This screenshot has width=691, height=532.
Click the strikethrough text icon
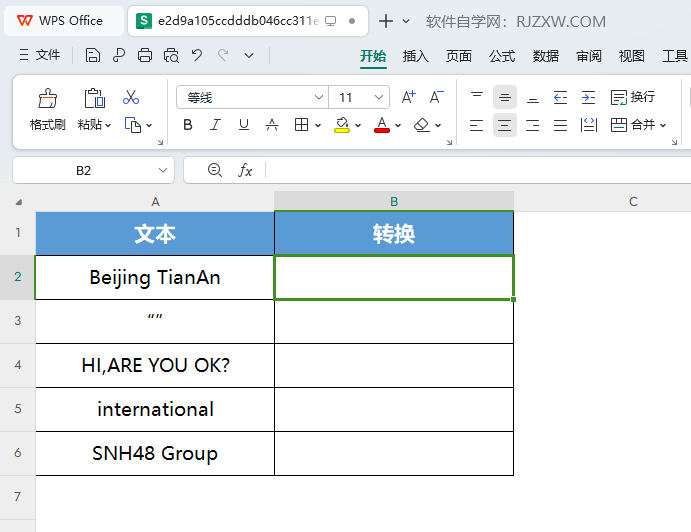(272, 125)
